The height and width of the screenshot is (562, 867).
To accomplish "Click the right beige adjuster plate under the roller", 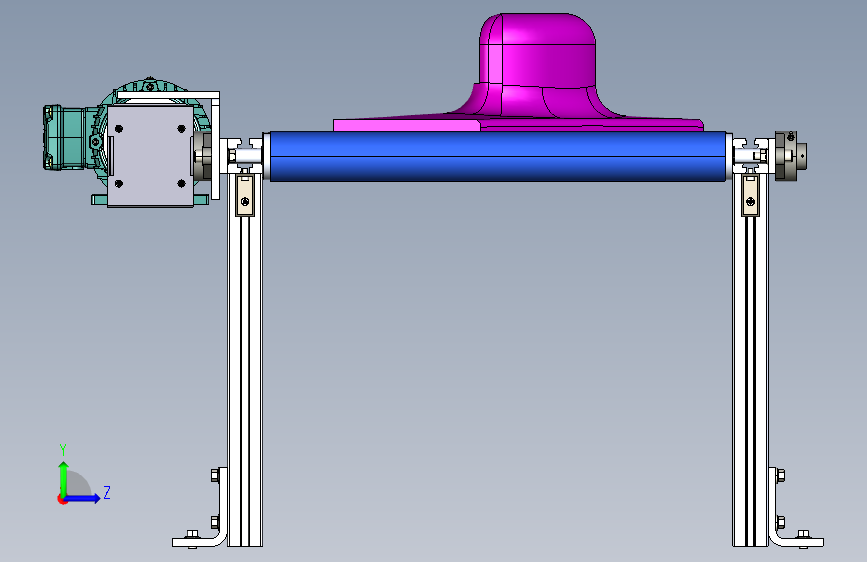I will click(x=750, y=195).
